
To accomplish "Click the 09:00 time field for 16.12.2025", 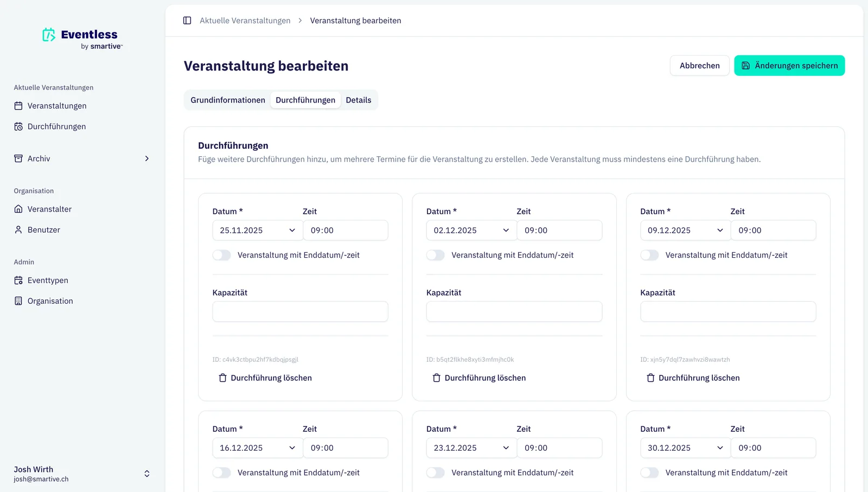I will tap(346, 448).
